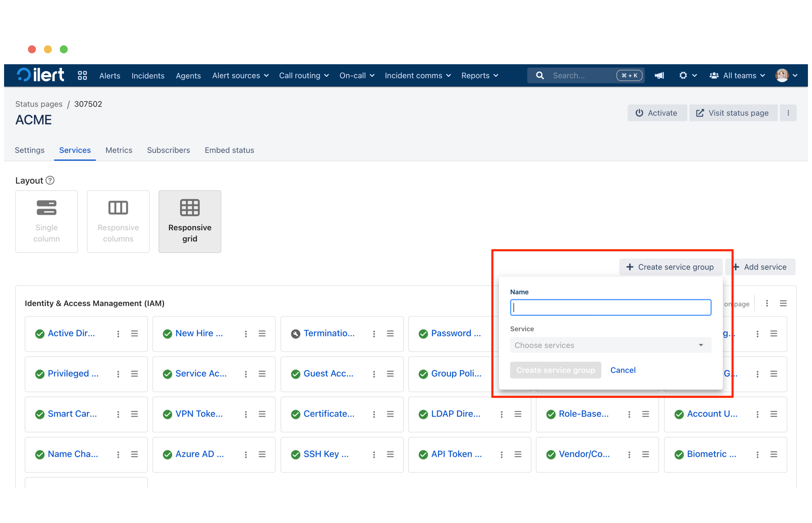Click the ilert logo in navbar
The width and height of the screenshot is (812, 523).
tap(40, 75)
